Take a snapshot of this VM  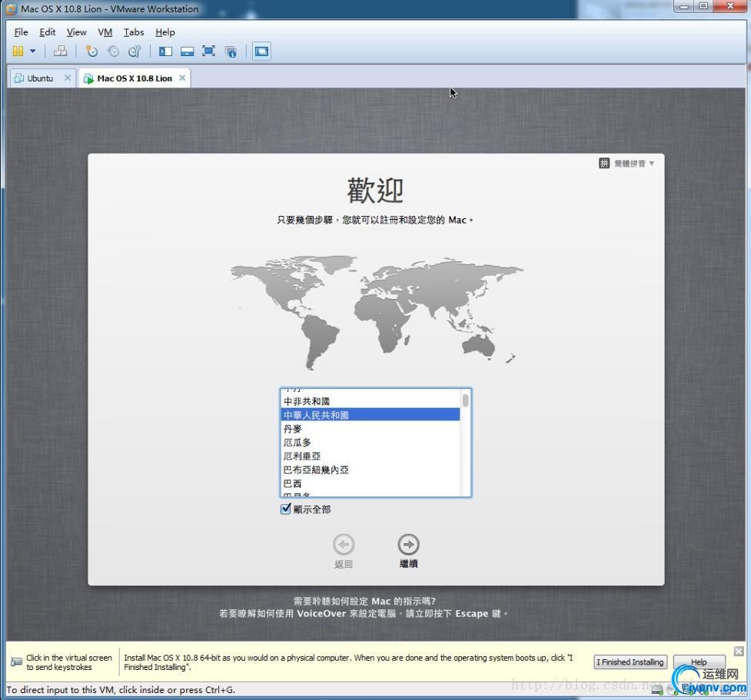[91, 51]
